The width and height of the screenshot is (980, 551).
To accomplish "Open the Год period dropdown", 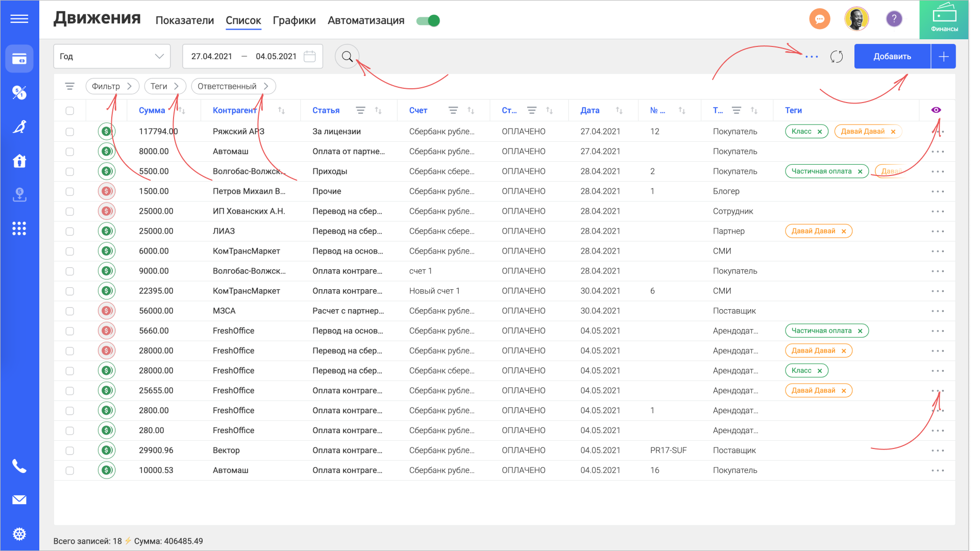I will point(112,57).
